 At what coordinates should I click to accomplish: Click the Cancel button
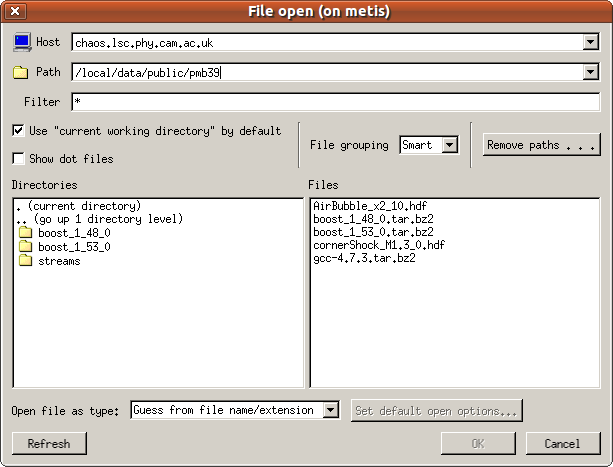pyautogui.click(x=562, y=443)
